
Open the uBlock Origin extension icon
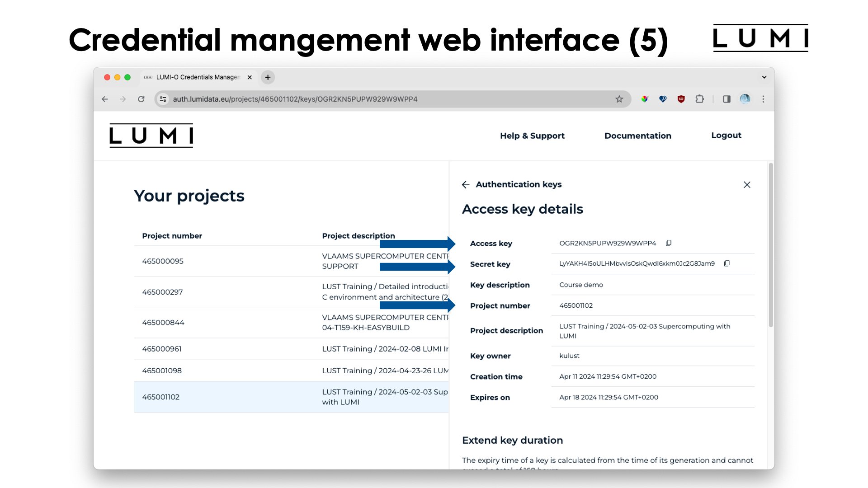coord(681,99)
